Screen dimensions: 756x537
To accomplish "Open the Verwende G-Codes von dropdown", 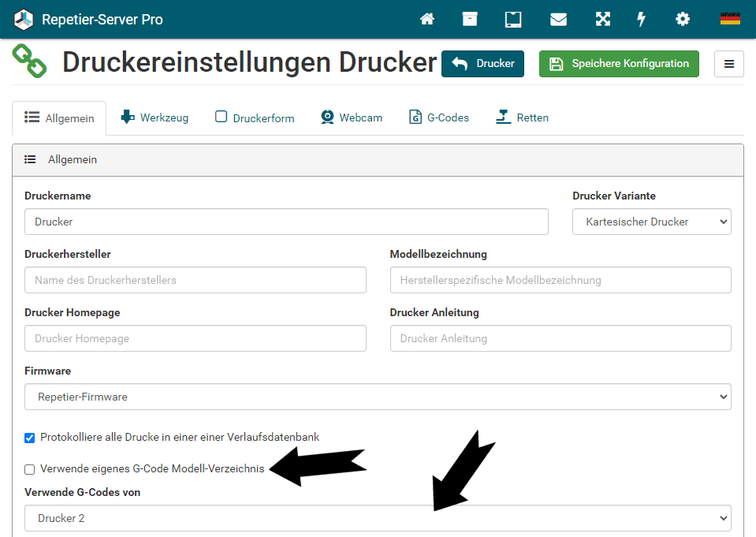I will point(378,518).
